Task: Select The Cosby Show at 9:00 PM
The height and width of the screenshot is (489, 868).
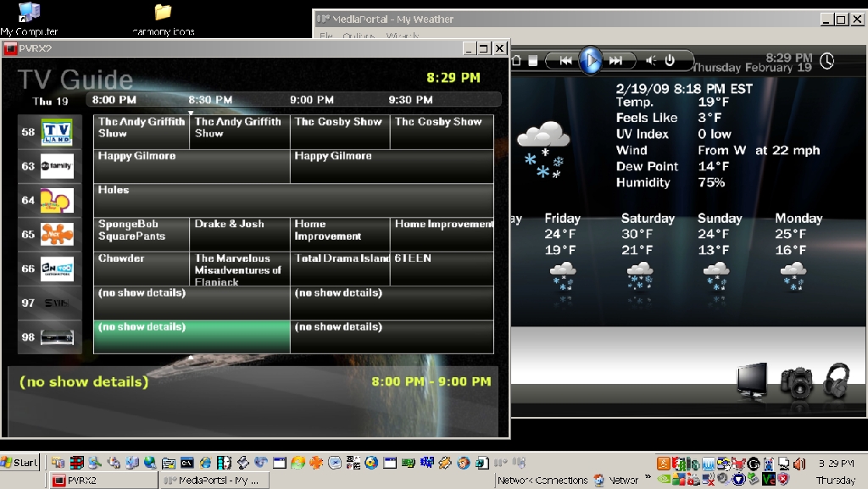Action: [340, 132]
